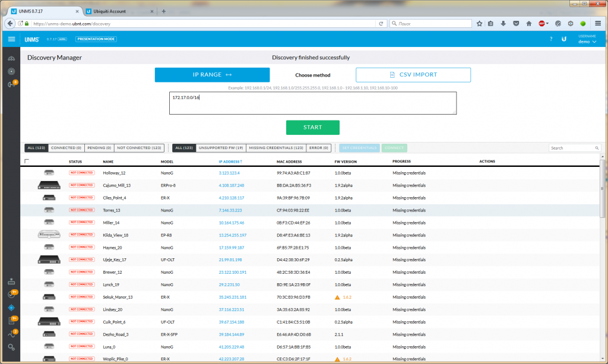Toggle the select-all checkbox in table header
Image resolution: width=608 pixels, height=364 pixels.
[27, 162]
